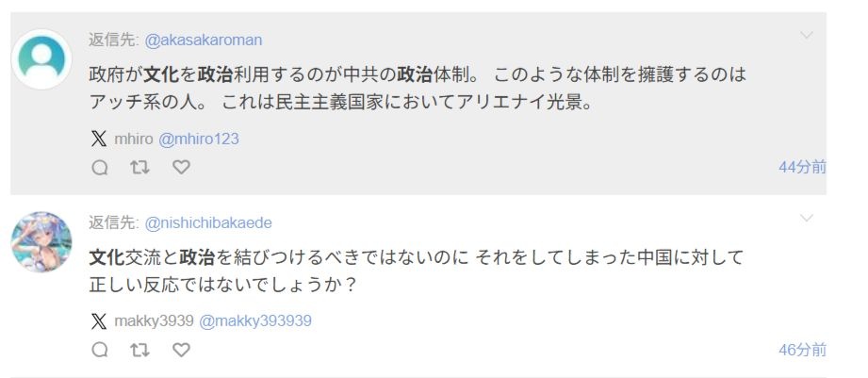Visit the @makky393939 profile handle

point(254,320)
